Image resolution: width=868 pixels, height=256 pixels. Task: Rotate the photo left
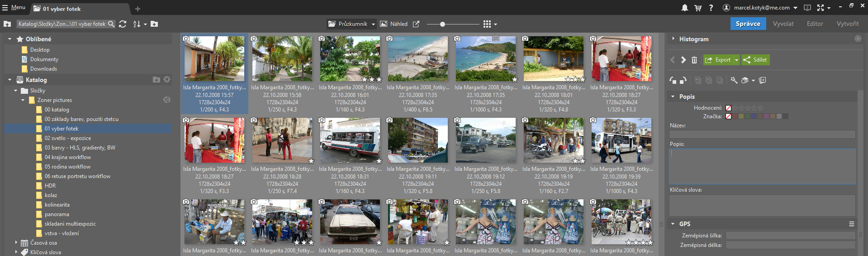tap(673, 80)
